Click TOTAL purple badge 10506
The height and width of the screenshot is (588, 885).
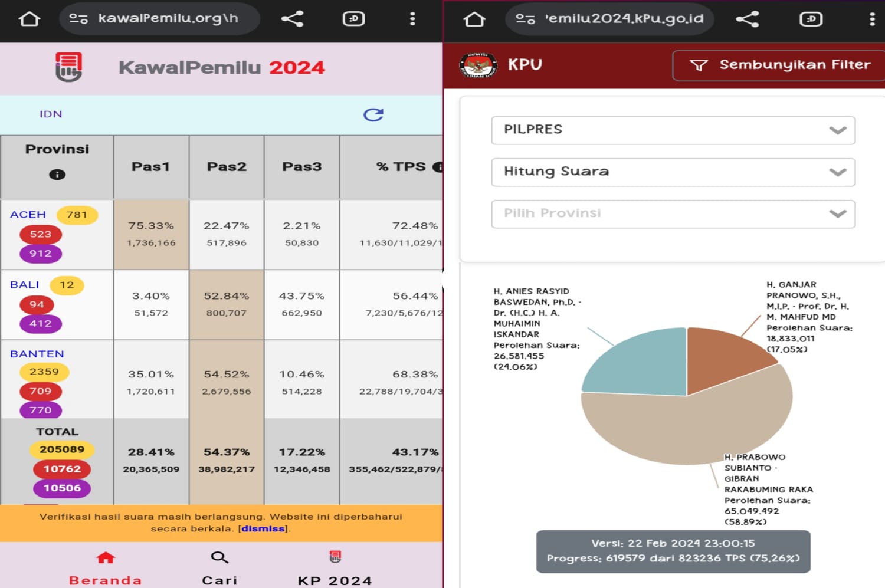[62, 488]
